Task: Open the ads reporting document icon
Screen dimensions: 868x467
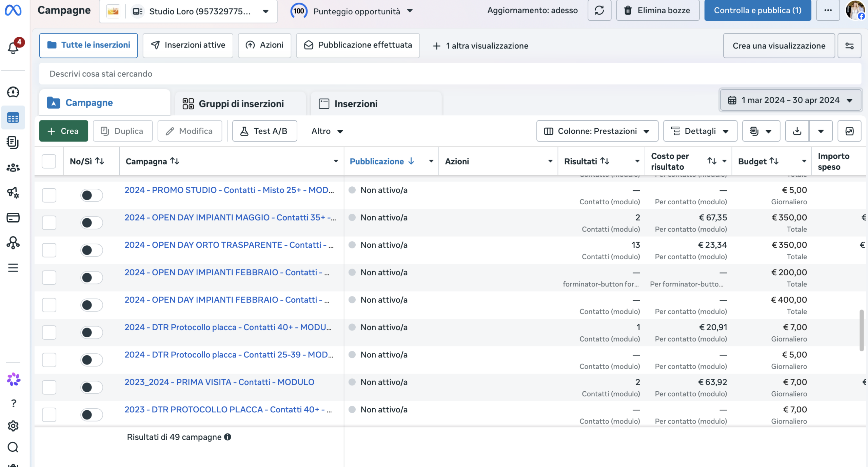Action: tap(13, 143)
